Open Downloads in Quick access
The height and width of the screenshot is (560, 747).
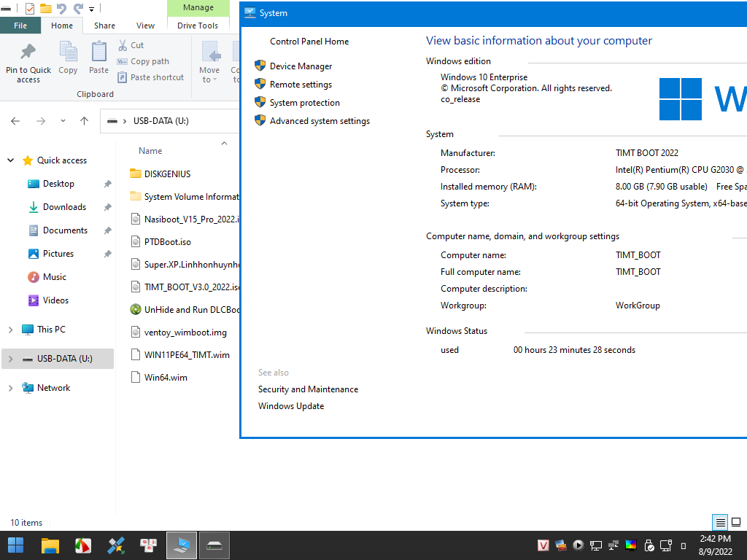click(64, 207)
